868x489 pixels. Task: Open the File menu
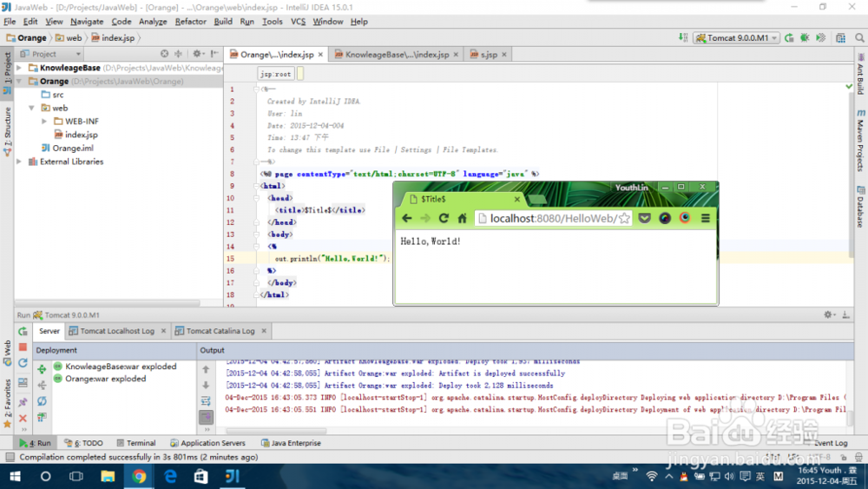10,22
